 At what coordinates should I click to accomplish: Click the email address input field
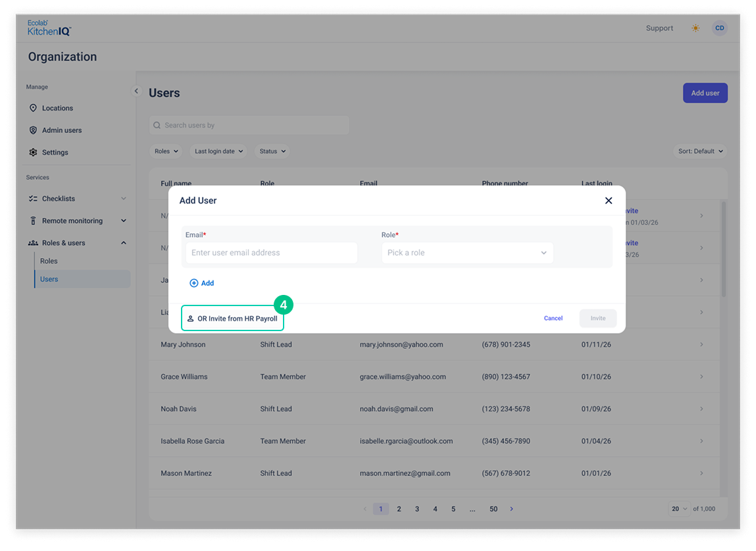(x=272, y=253)
